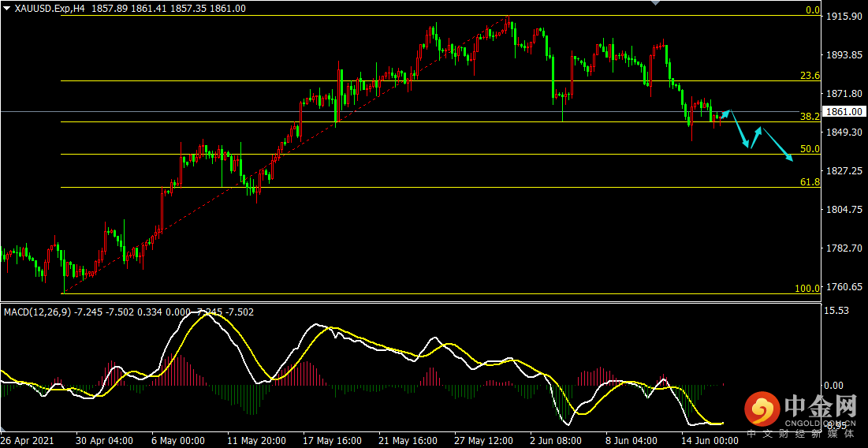The width and height of the screenshot is (868, 448).
Task: Select the XAUUSD.Exp,H4 symbol title text
Action: point(49,9)
